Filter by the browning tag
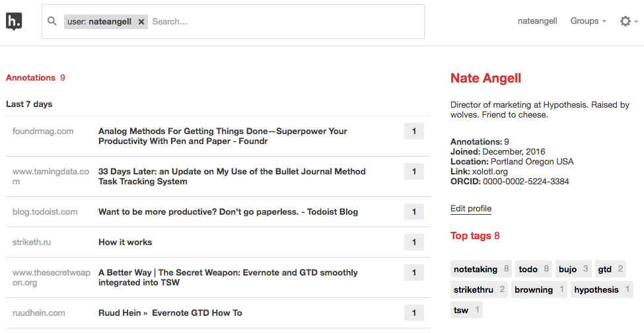 tap(539, 289)
